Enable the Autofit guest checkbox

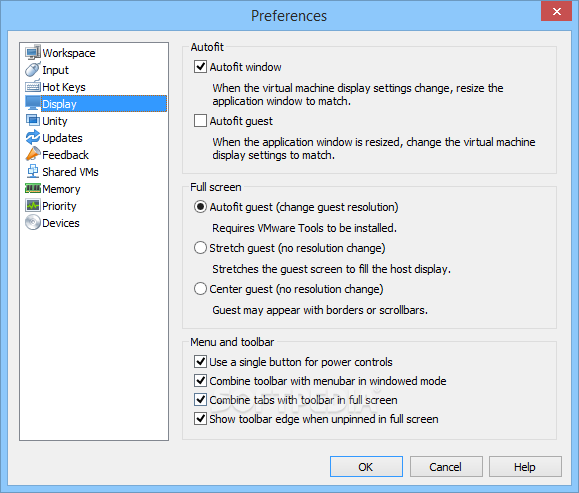tap(200, 121)
